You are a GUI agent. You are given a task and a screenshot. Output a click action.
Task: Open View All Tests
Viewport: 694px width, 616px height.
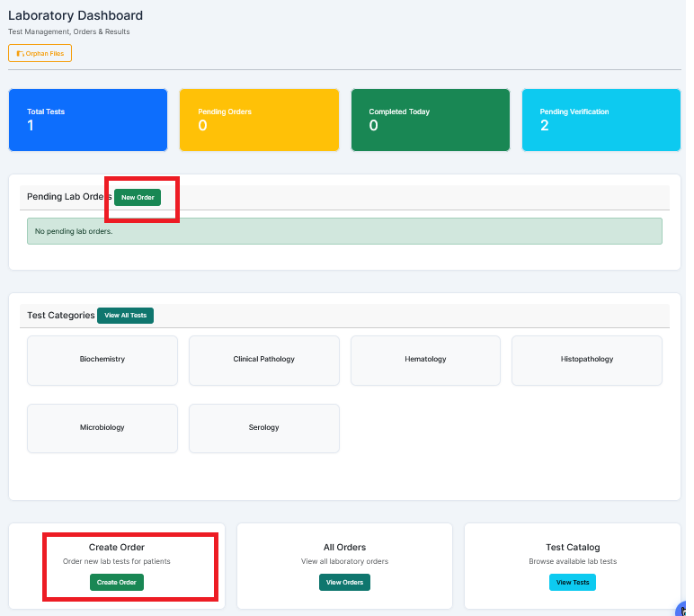[x=125, y=316]
